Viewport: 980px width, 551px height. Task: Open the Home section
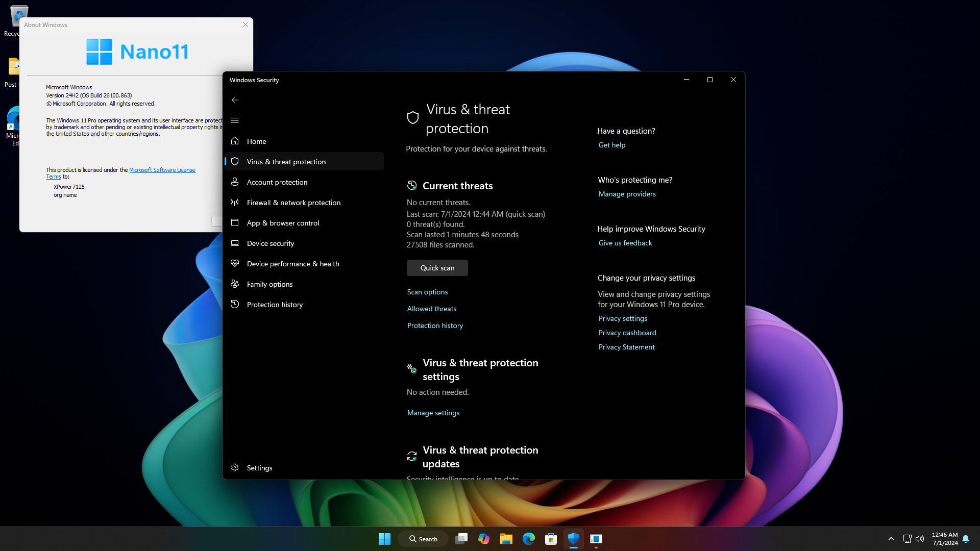coord(256,141)
